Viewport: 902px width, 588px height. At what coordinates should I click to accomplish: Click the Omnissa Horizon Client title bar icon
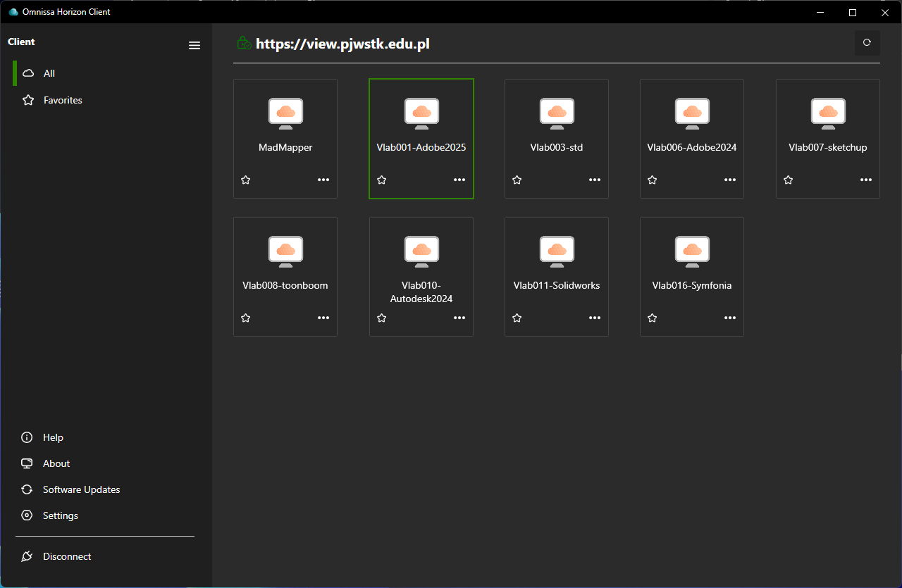(13, 12)
